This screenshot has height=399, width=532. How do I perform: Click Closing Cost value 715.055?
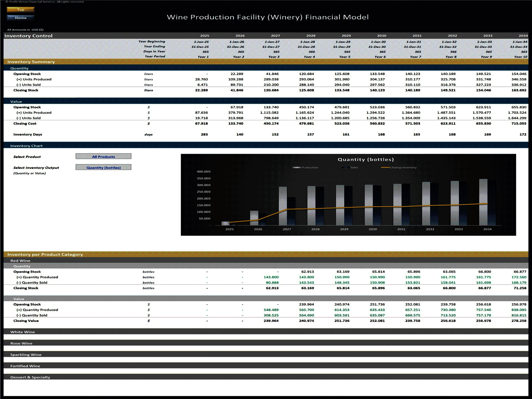click(519, 124)
